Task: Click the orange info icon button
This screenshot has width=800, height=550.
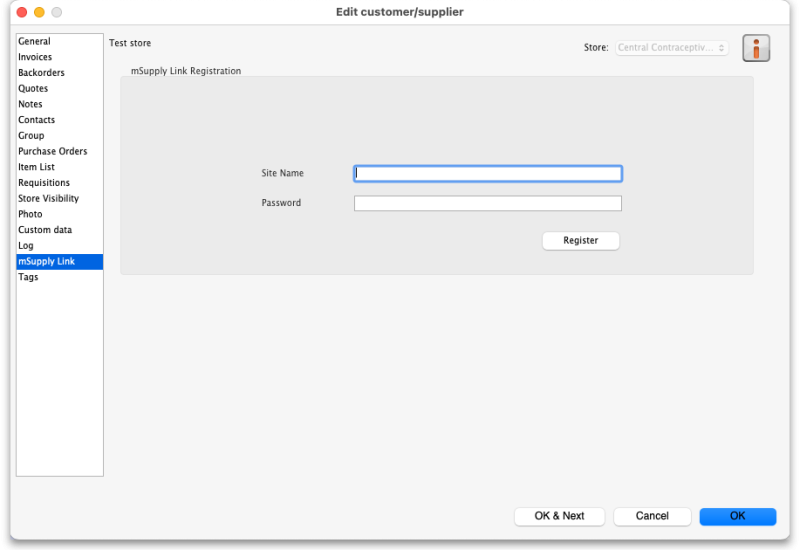Action: 756,48
